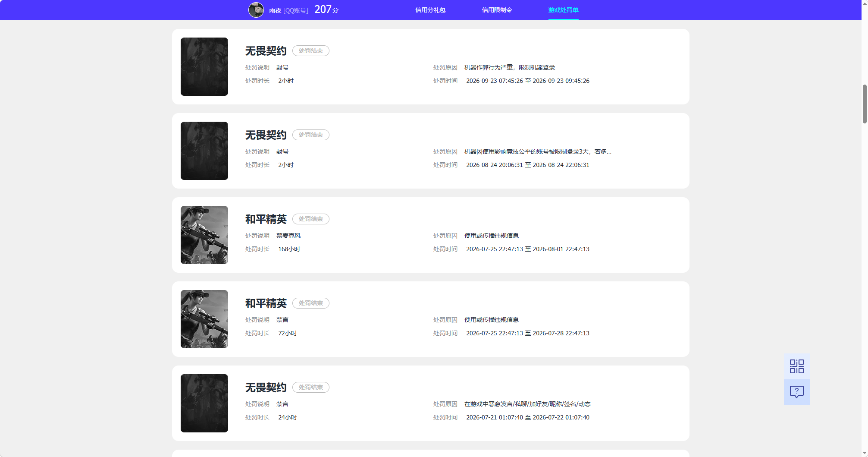Click 处罚结束 badge on 72小时 record

311,303
